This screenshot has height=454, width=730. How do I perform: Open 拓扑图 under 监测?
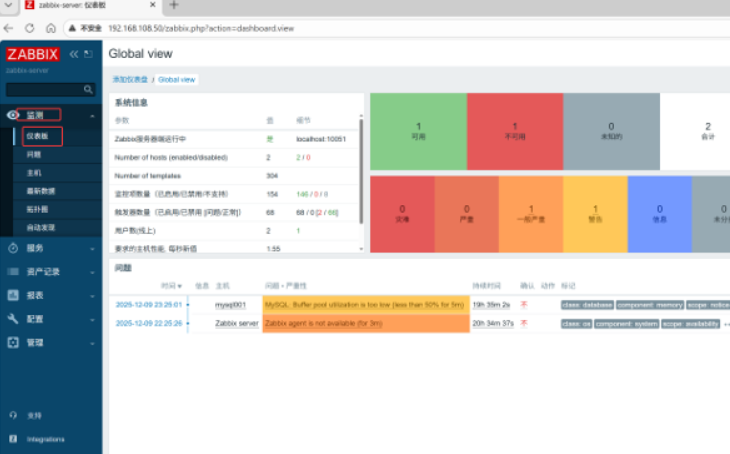37,209
